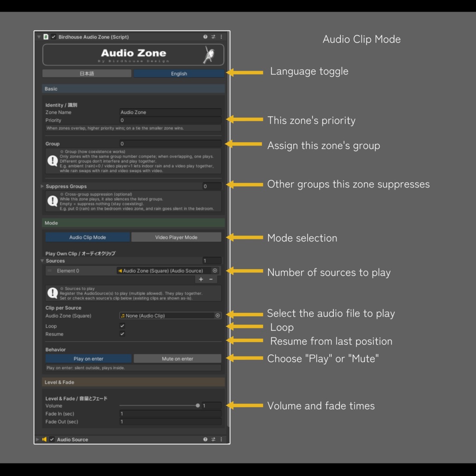Switch language to 日本語
Viewport: 476px width, 476px height.
coord(87,73)
